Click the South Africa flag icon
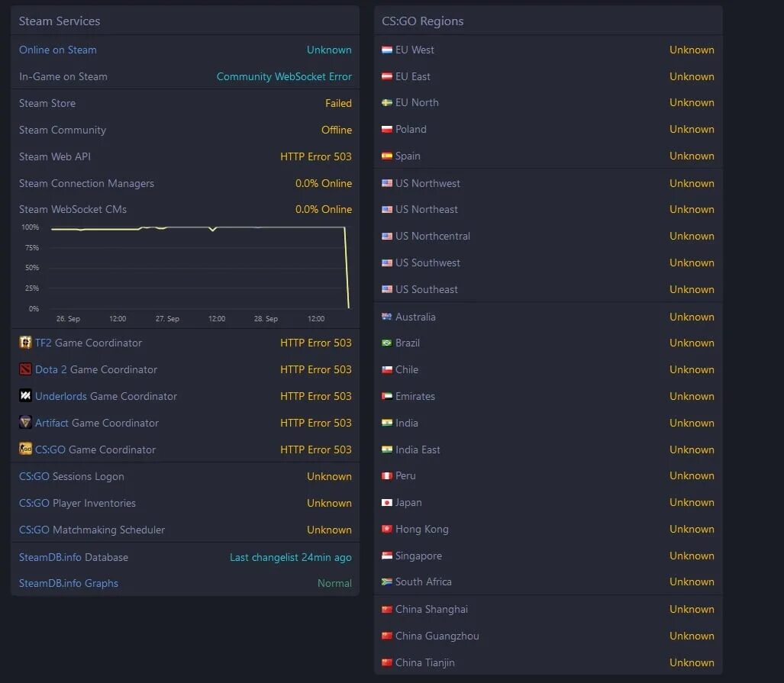Screen dimensions: 784x683 pos(386,582)
